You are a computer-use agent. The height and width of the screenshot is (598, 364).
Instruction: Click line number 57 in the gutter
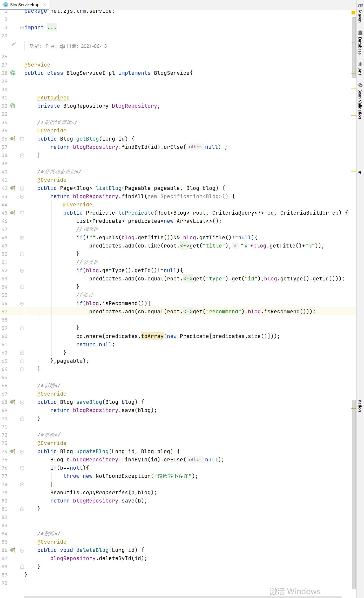(4, 312)
